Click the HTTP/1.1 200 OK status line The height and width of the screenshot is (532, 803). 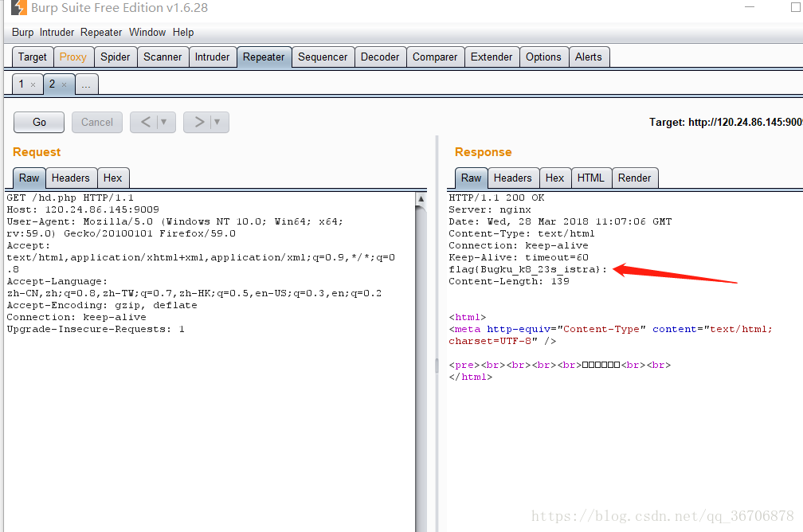coord(497,198)
